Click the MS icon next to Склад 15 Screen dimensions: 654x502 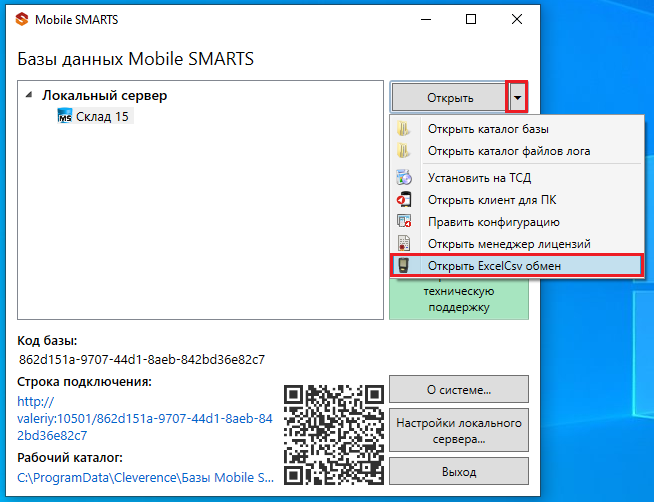click(x=65, y=116)
